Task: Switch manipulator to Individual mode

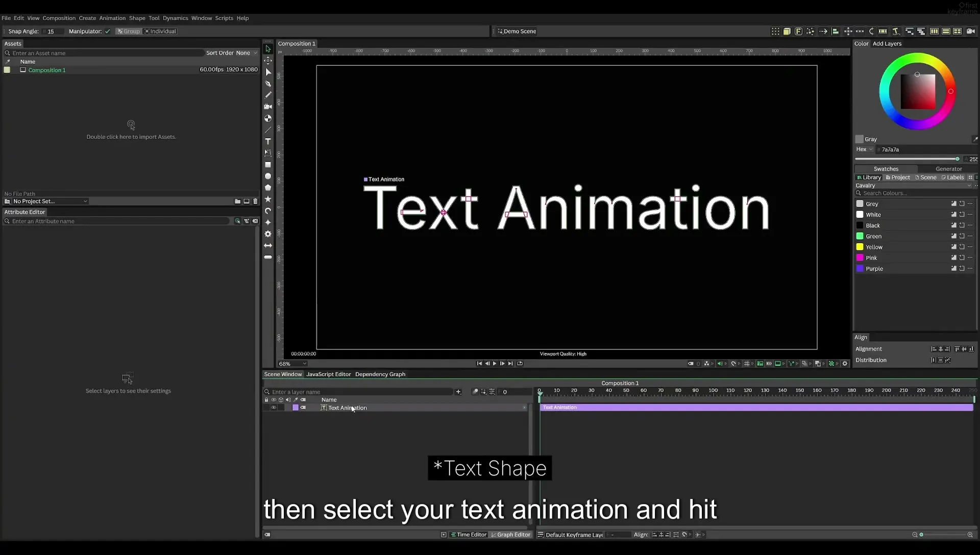Action: (x=160, y=32)
